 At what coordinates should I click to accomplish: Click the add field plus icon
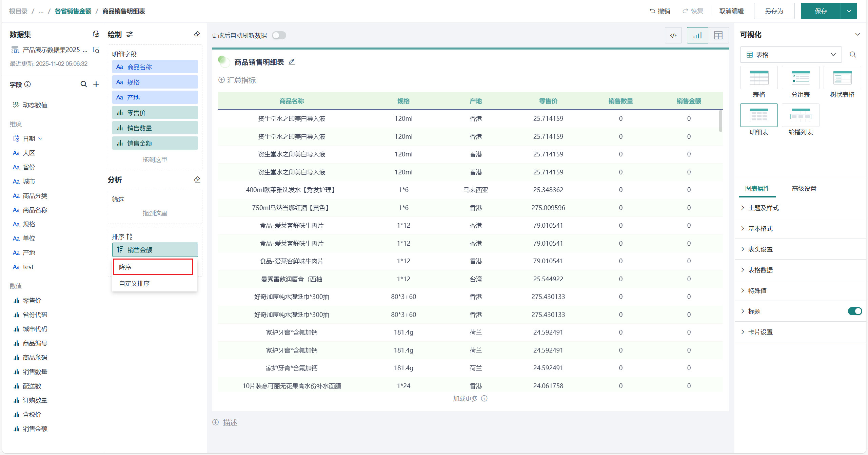click(96, 84)
